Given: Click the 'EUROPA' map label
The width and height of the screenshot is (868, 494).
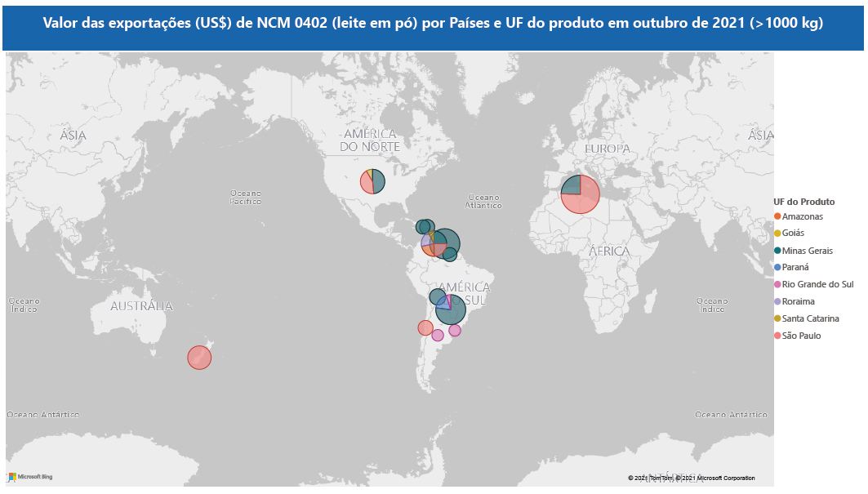Looking at the screenshot, I should click(x=608, y=149).
